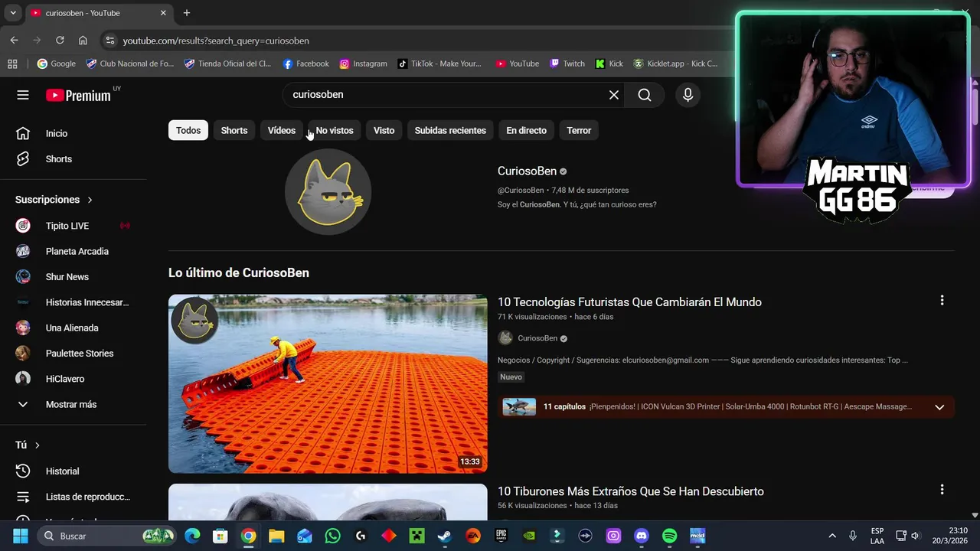The height and width of the screenshot is (551, 980).
Task: Select the Visto filter chip
Action: click(384, 130)
